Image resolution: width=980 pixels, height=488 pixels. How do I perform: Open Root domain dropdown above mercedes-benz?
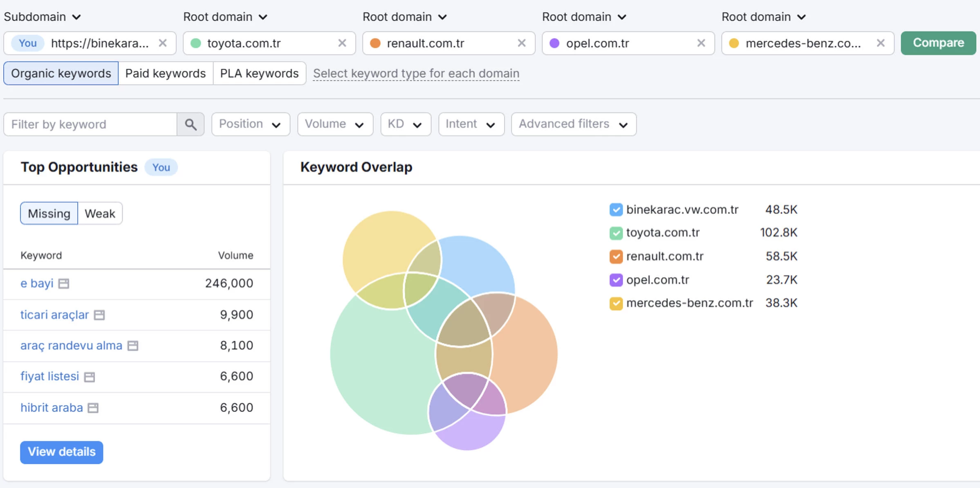click(x=764, y=17)
